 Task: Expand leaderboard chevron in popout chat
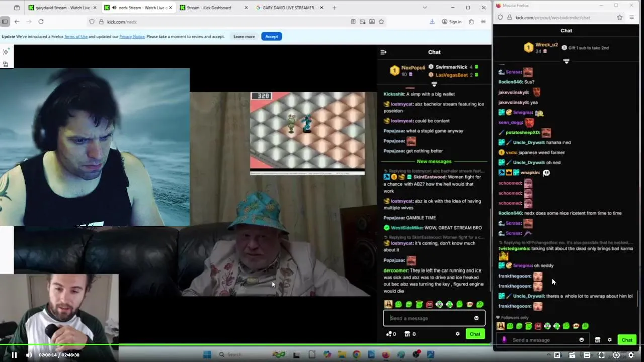(x=566, y=61)
